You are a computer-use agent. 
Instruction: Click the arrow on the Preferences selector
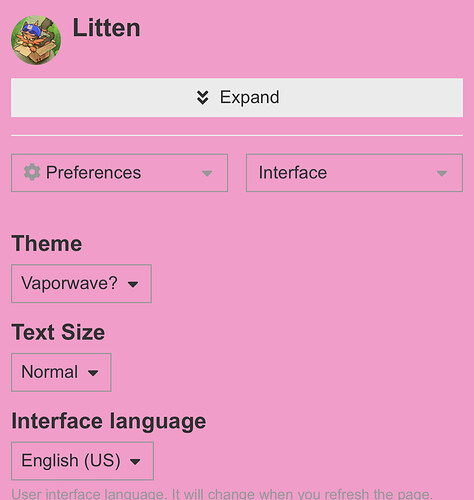point(207,173)
